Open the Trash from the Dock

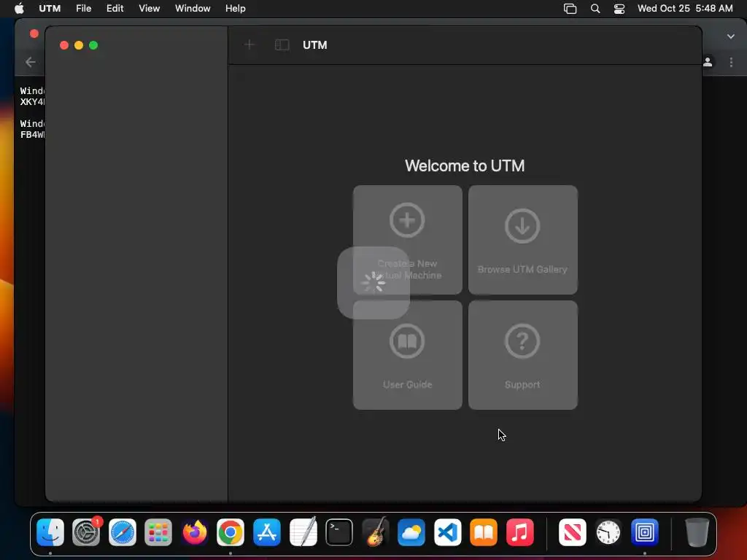click(697, 532)
